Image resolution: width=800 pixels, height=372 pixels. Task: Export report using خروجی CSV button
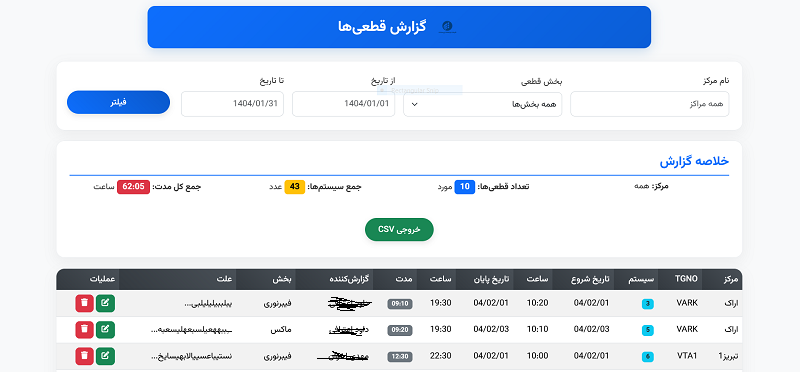coord(399,230)
